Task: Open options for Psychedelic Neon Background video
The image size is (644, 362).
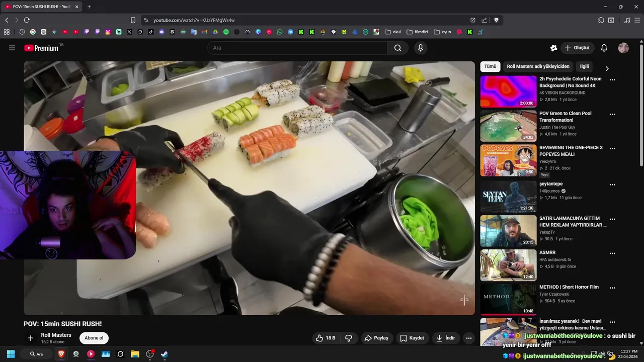Action: [x=612, y=79]
